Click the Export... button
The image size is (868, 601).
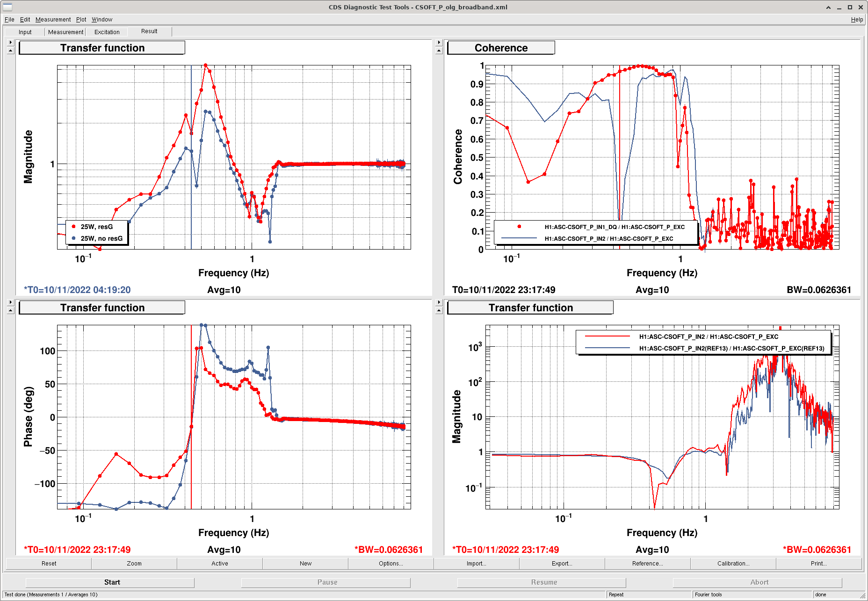click(562, 564)
